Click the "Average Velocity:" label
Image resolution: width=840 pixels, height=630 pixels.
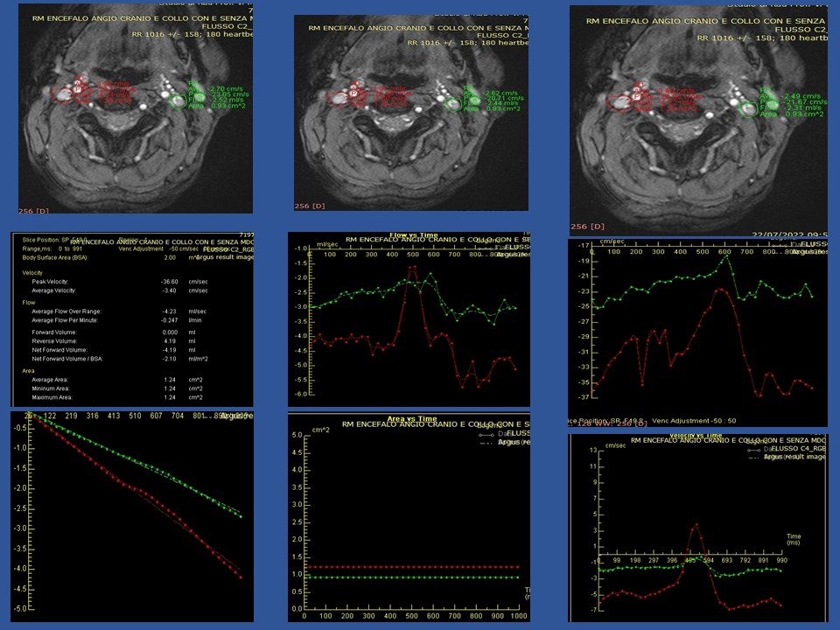[x=53, y=290]
